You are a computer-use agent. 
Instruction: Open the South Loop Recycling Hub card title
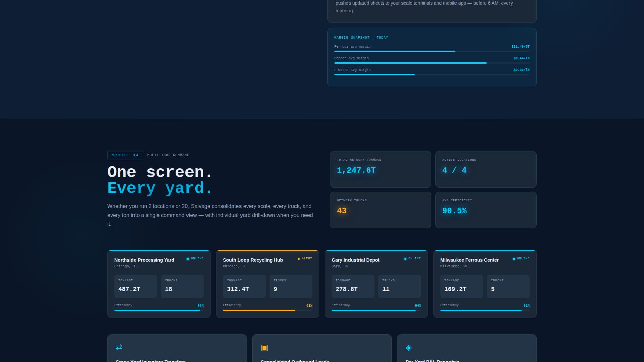pos(253,260)
